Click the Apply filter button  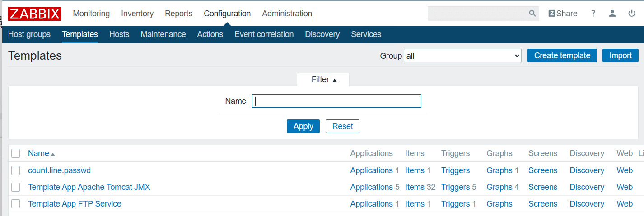[x=303, y=126]
